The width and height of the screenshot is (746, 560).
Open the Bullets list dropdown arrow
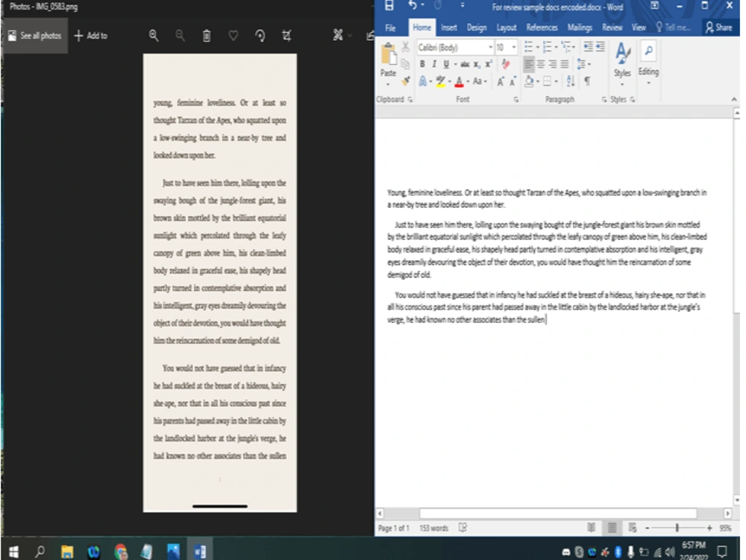(538, 47)
